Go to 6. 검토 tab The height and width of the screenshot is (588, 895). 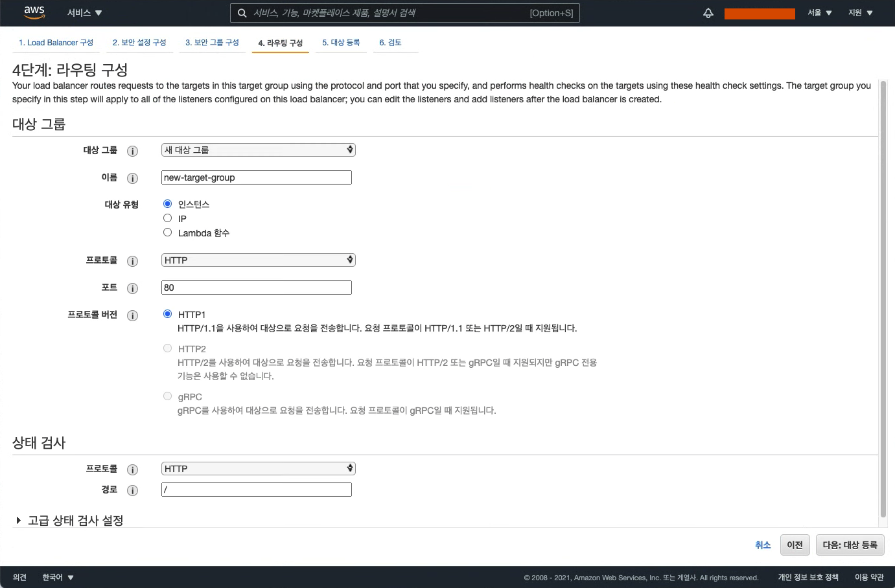click(390, 43)
